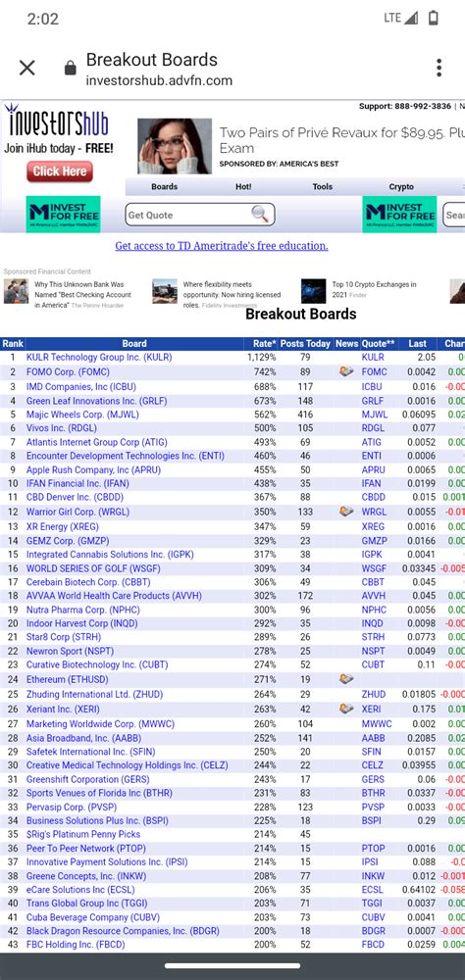Open IMD Companies, Inc (ICBU) board
Screen dimensions: 465x980
(x=80, y=387)
